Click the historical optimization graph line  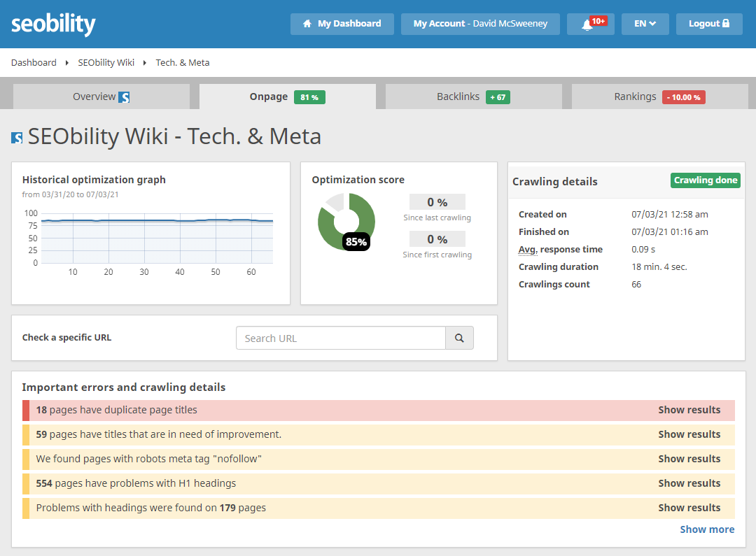(x=157, y=221)
